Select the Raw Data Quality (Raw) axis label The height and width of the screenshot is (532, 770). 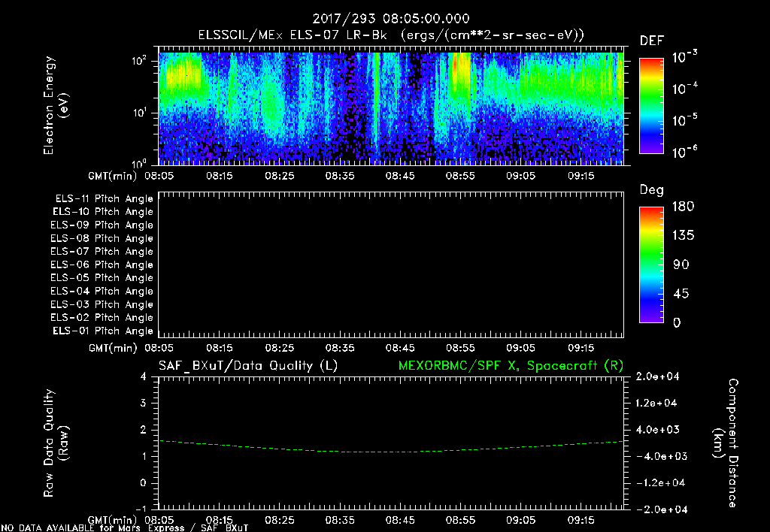56,443
